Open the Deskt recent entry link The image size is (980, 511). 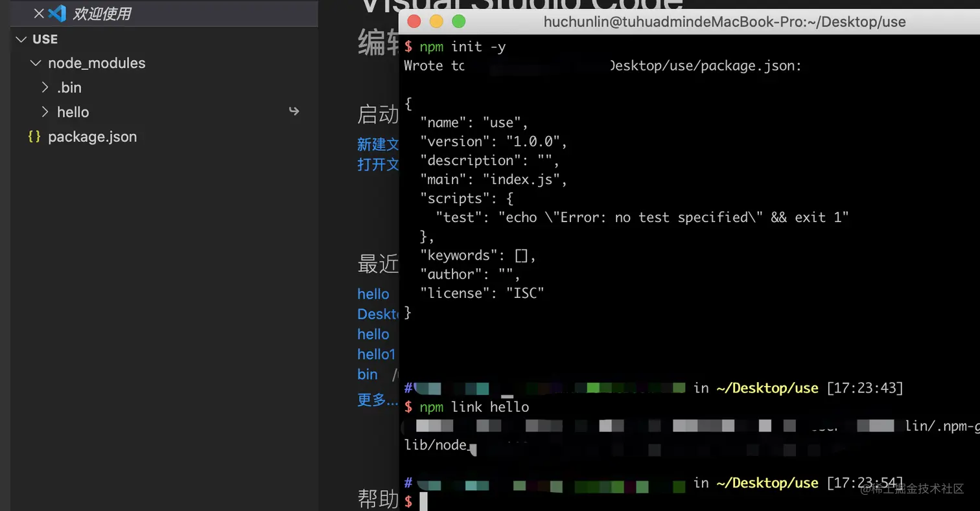[378, 314]
